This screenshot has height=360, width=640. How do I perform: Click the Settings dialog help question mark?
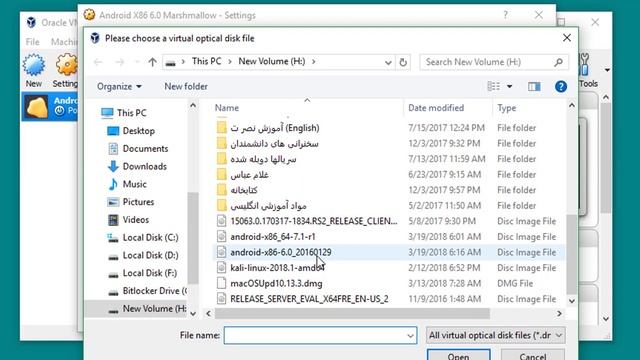(x=505, y=15)
